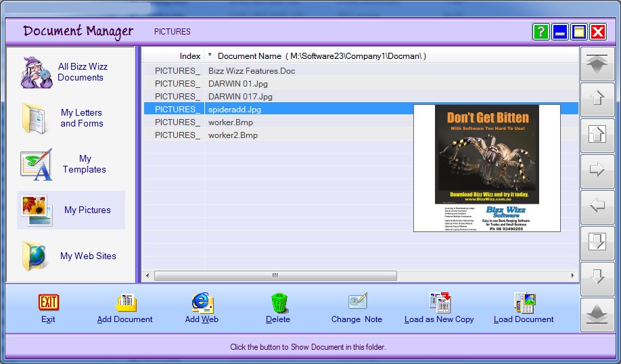Click the Add Document label
The image size is (621, 364).
pos(124,319)
